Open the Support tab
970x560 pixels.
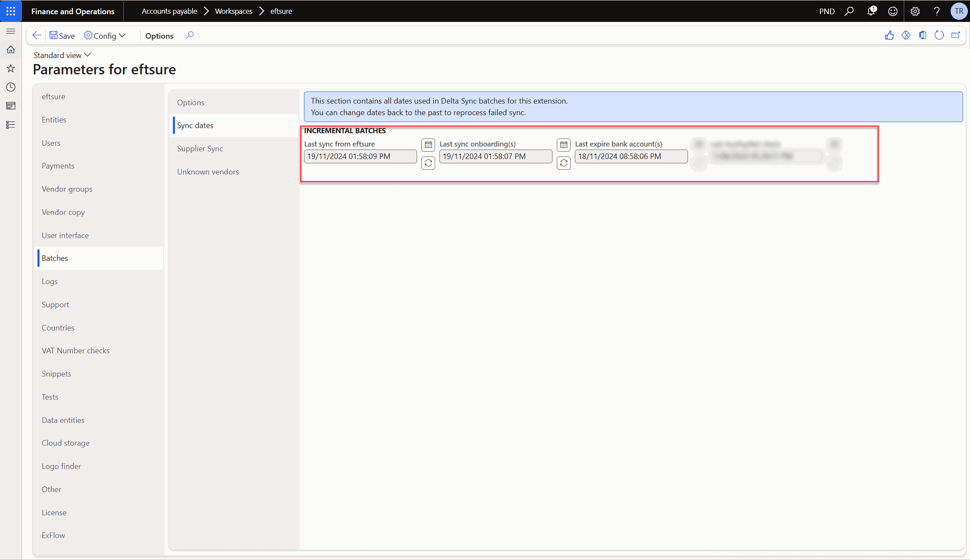point(99,305)
